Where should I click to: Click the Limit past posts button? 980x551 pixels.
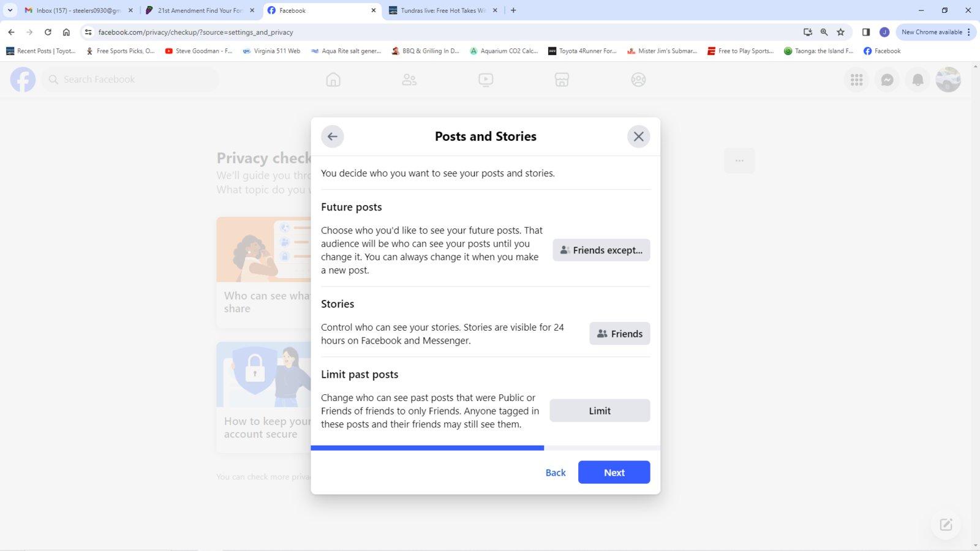click(600, 411)
